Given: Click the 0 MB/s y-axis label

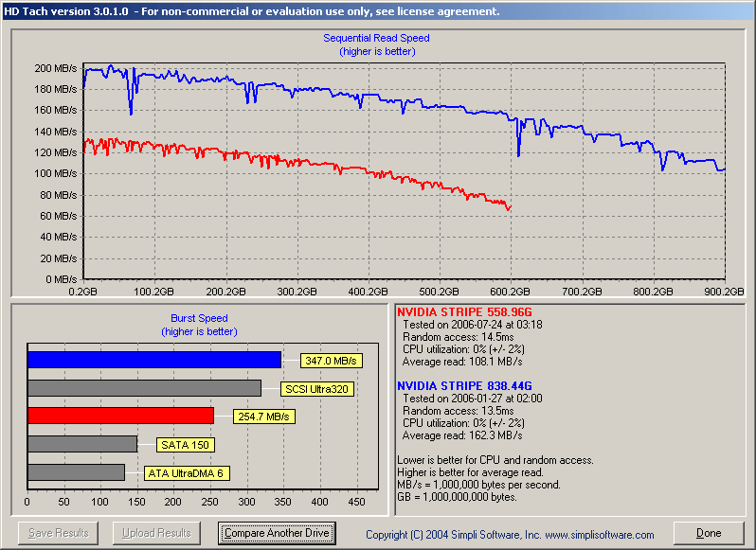Looking at the screenshot, I should coord(62,279).
